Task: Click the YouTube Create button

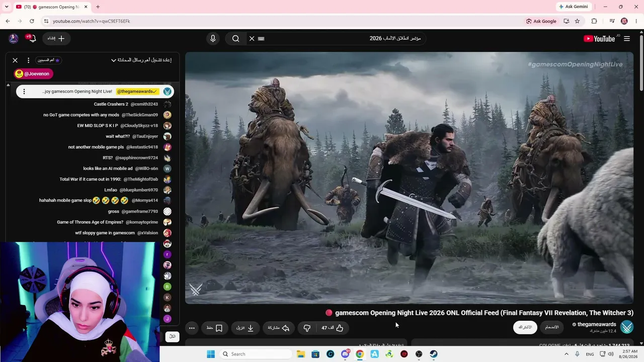Action: pyautogui.click(x=56, y=39)
